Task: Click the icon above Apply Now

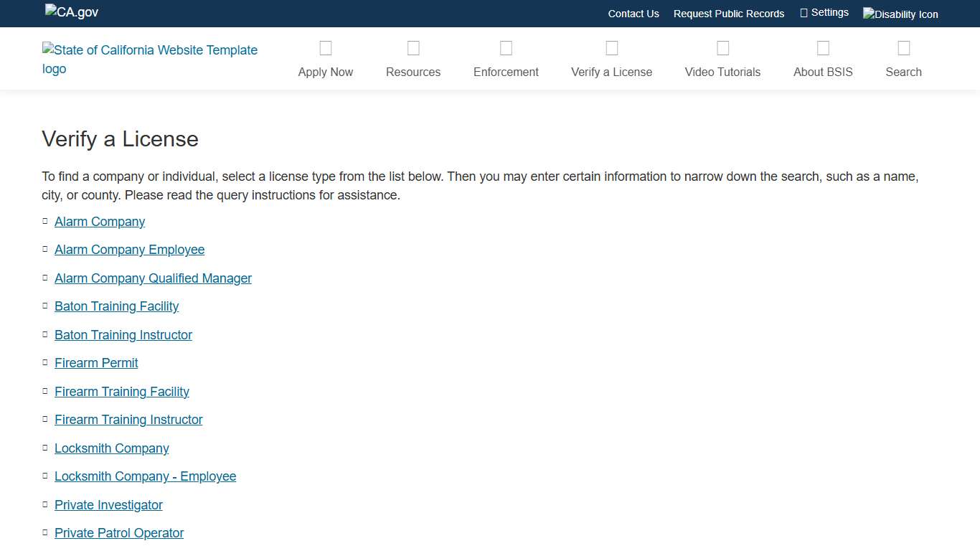Action: pos(326,48)
